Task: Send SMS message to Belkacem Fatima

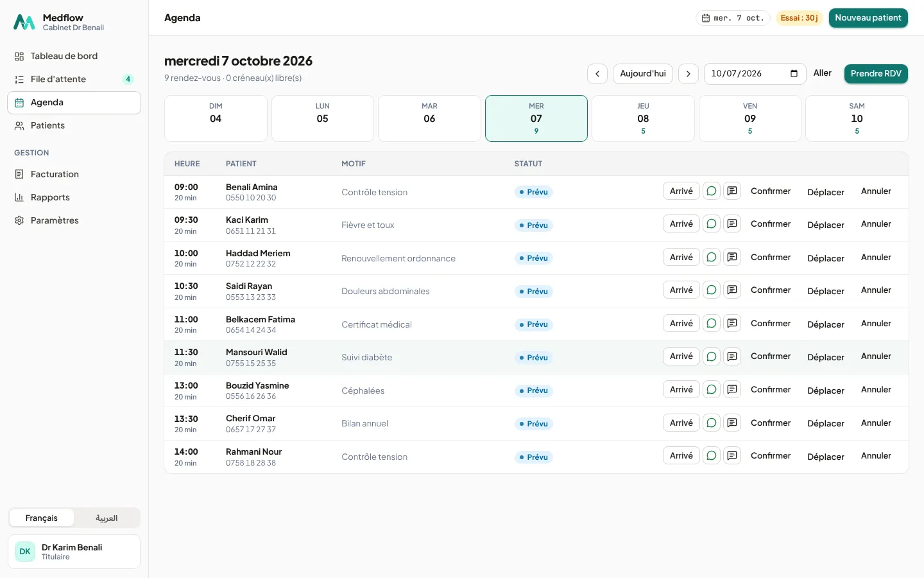Action: point(732,324)
